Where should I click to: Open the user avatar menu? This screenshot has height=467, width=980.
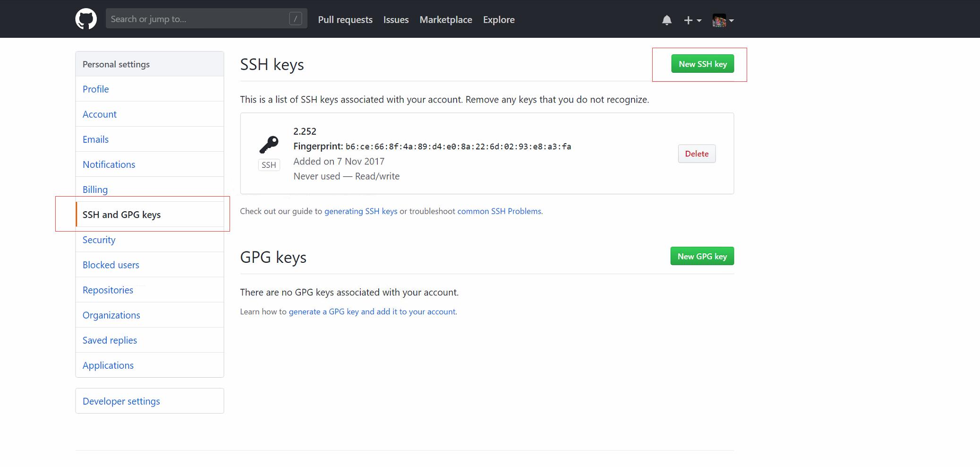(x=723, y=20)
